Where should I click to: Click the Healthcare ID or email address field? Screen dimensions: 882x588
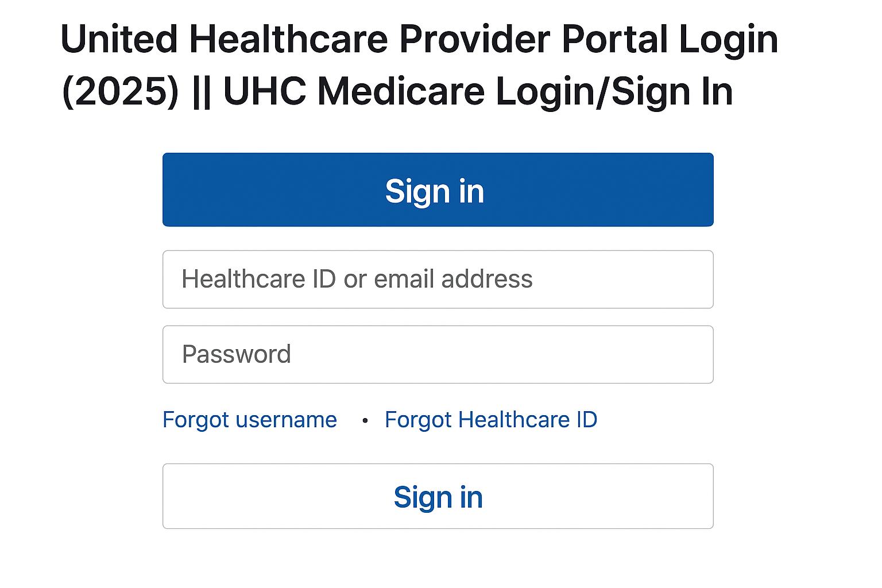(x=438, y=280)
